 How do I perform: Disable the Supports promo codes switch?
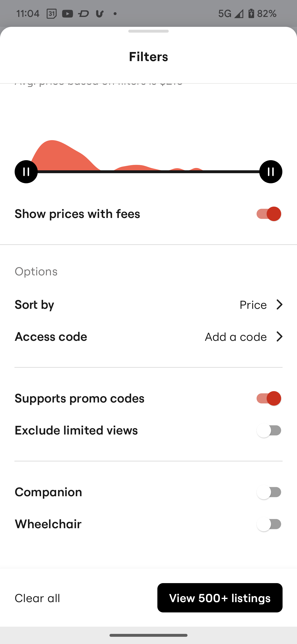tap(269, 398)
